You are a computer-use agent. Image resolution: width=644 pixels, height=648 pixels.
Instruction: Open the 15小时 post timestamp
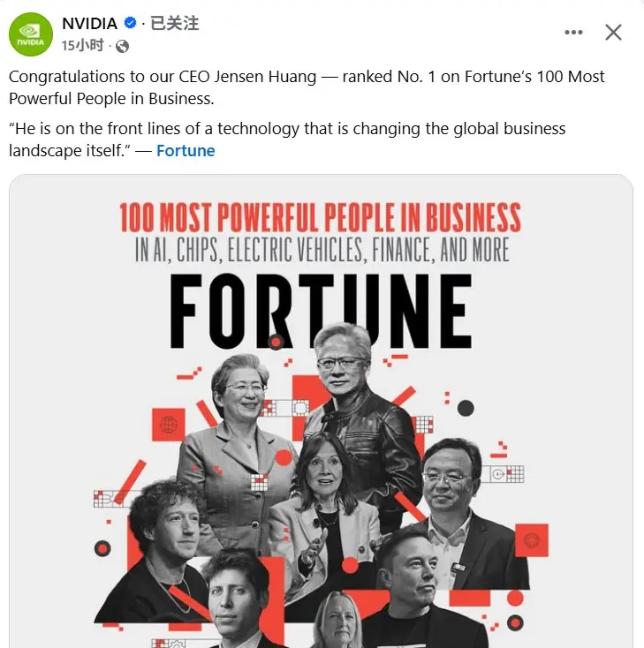pyautogui.click(x=83, y=45)
